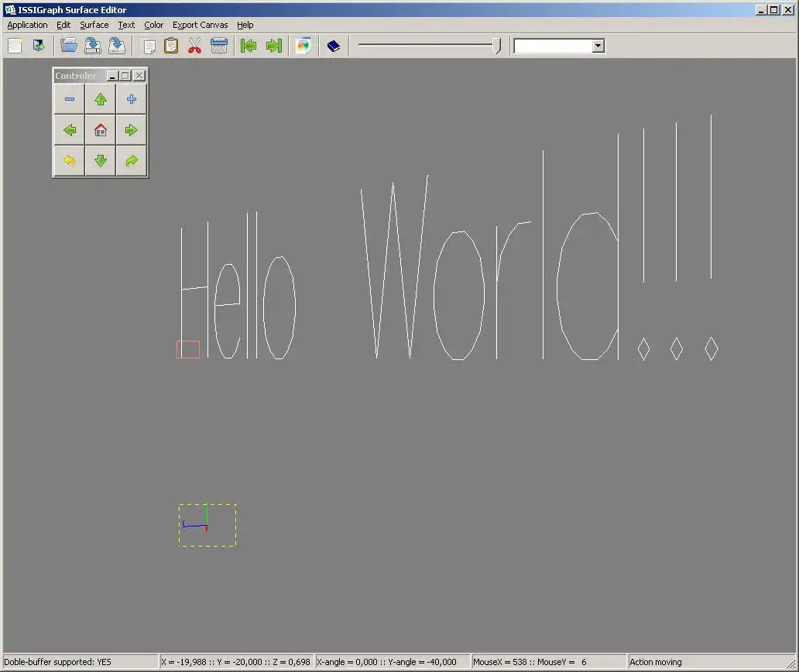Click the second Save As disk icon
Screen dimensions: 799x672
pos(117,46)
